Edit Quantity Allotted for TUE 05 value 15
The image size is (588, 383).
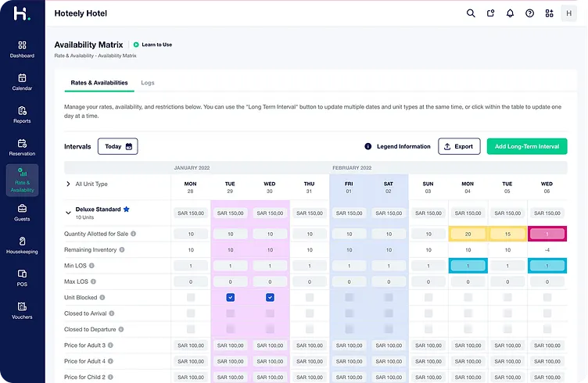(x=507, y=234)
